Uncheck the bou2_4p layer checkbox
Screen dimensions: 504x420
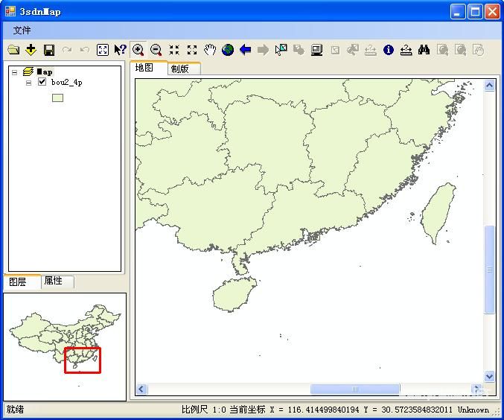[42, 83]
